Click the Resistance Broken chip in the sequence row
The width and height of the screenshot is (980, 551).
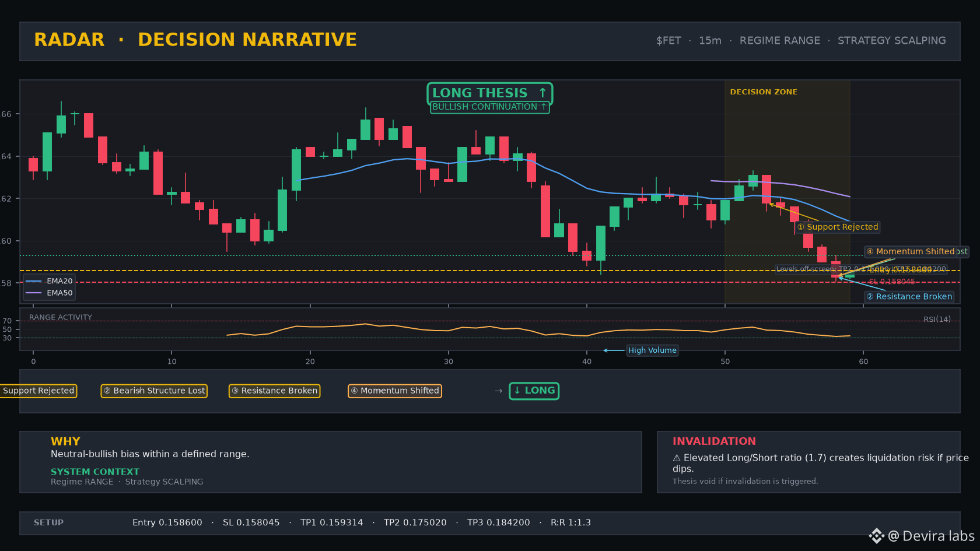274,391
